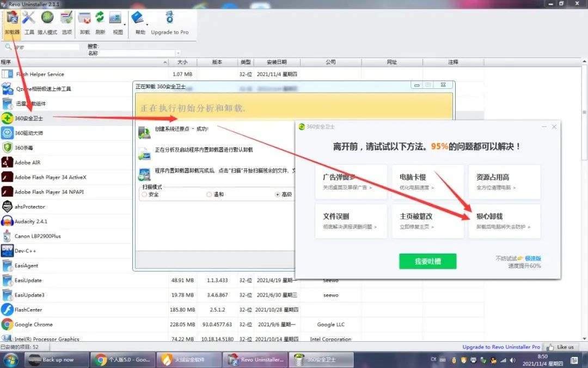The width and height of the screenshot is (588, 368).
Task: Select the 360安全卫士 list row
Action: point(66,118)
